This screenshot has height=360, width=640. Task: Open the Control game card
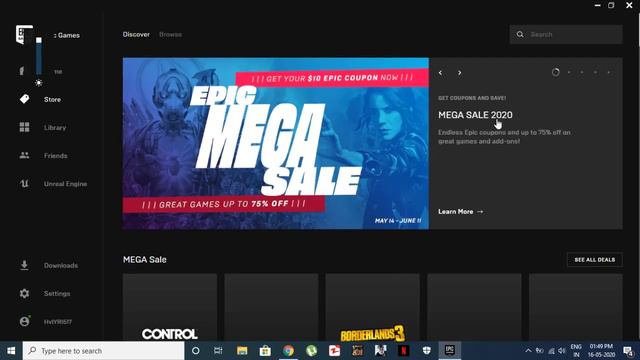(170, 307)
